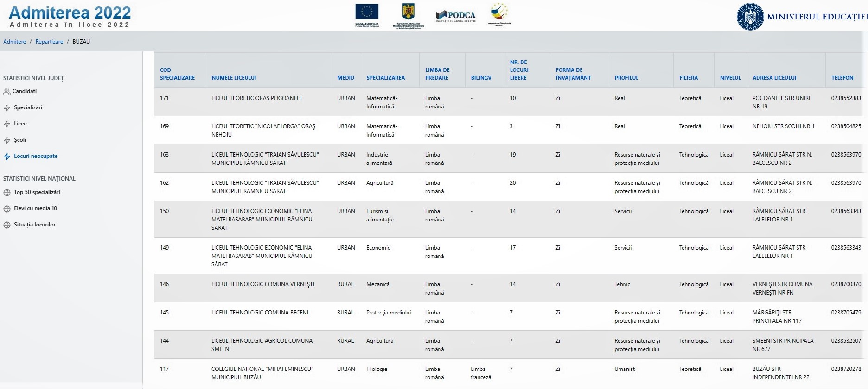The width and height of the screenshot is (868, 389).
Task: Click the Admiterea 2022 site title
Action: tap(70, 13)
